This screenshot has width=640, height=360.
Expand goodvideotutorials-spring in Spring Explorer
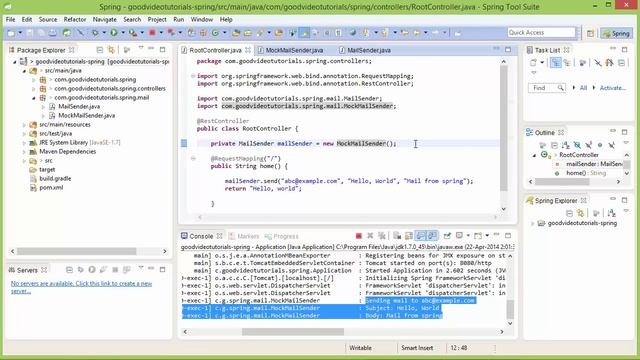[532, 224]
